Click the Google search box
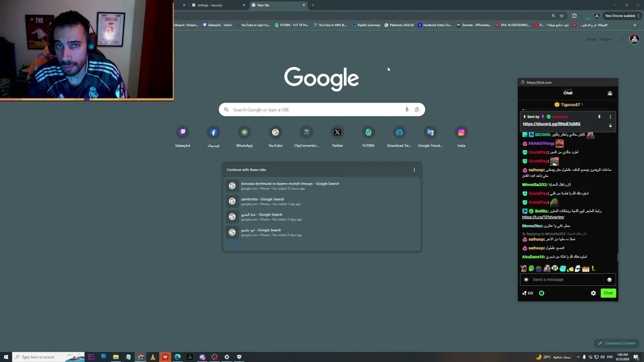Image resolution: width=644 pixels, height=362 pixels. pyautogui.click(x=321, y=110)
